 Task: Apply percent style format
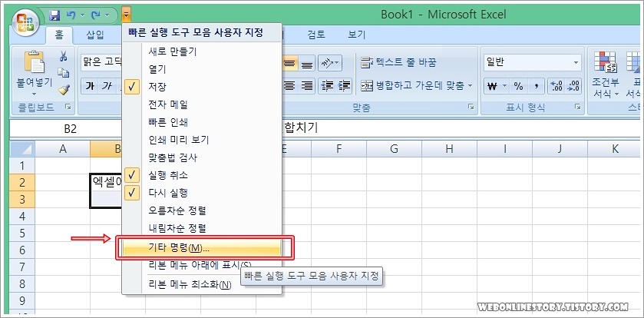coord(518,86)
